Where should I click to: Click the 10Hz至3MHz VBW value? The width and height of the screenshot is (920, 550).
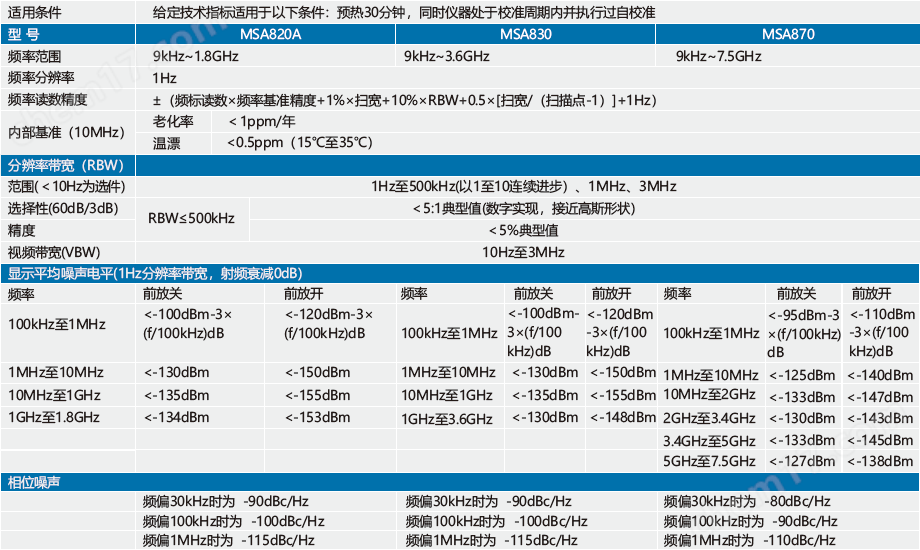(523, 252)
